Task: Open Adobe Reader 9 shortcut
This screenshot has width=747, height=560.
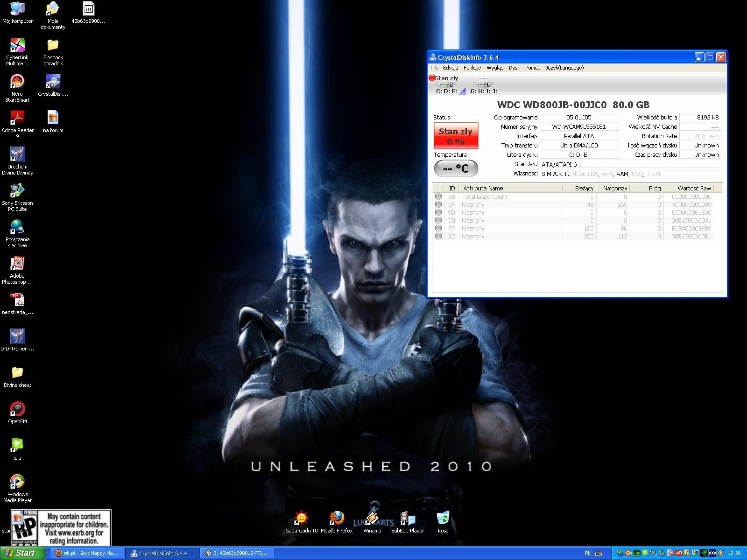Action: coord(17,125)
